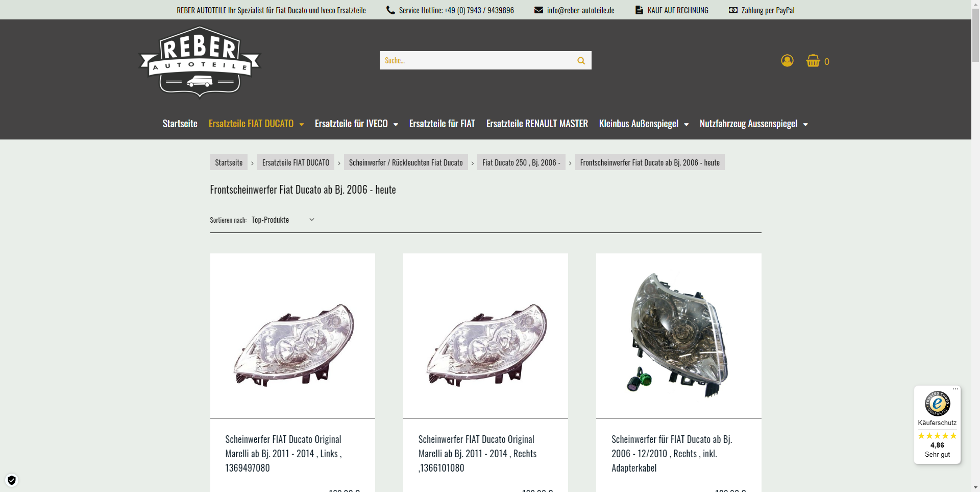Viewport: 980px width, 492px height.
Task: Open headlight with Adapterkabel product image
Action: pos(679,336)
